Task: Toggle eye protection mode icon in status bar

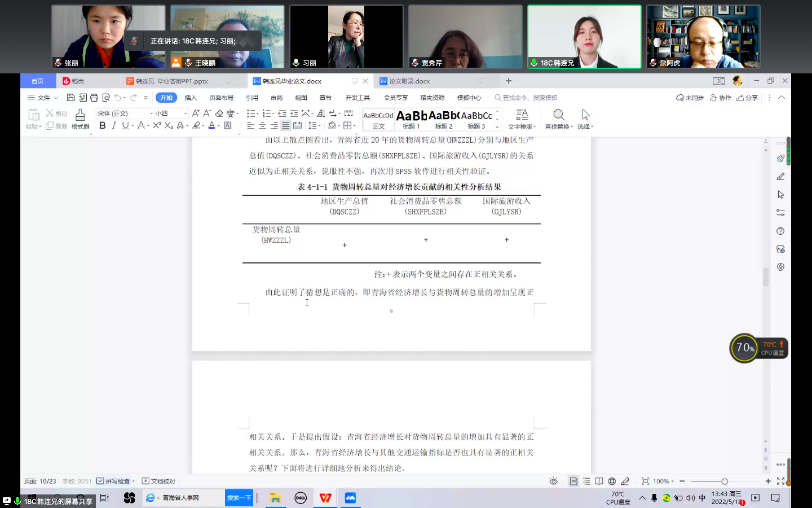Action: tap(553, 481)
